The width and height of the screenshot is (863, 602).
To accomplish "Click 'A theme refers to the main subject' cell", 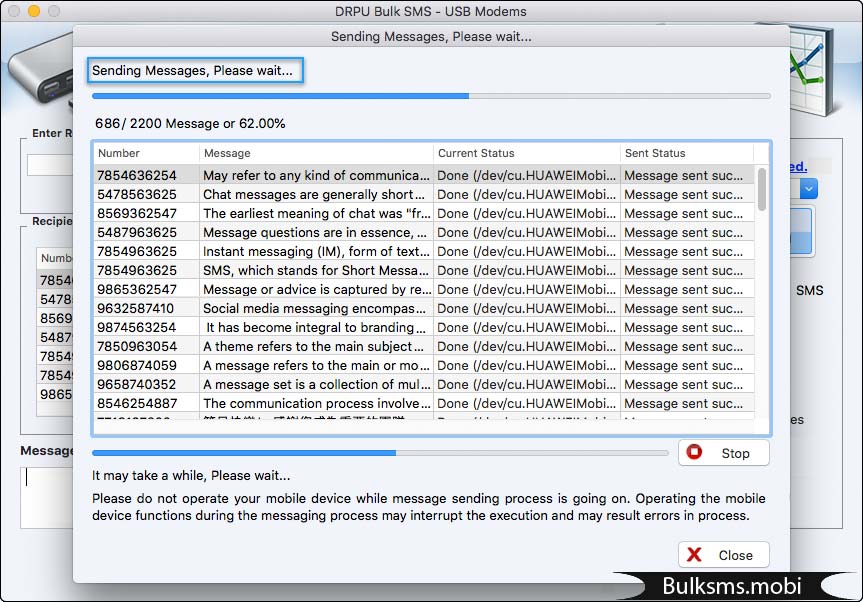I will pyautogui.click(x=316, y=346).
